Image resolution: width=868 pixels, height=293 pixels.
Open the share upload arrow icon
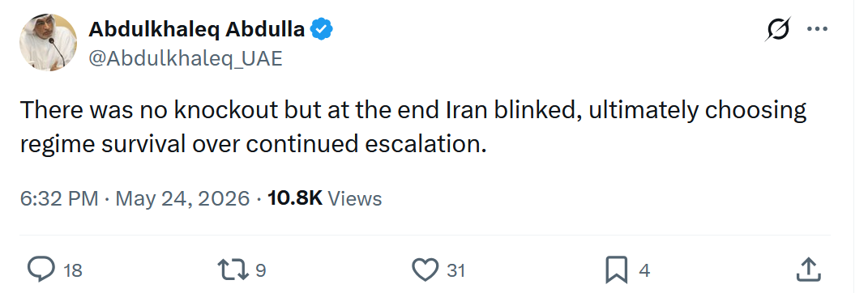coord(808,270)
